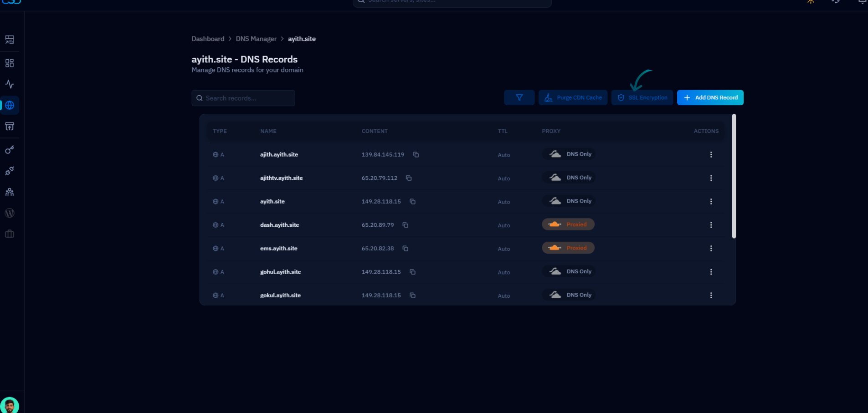
Task: Open the dashboard icon in the sidebar
Action: (x=10, y=40)
